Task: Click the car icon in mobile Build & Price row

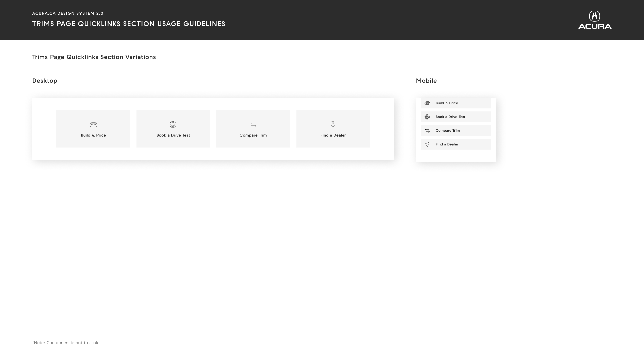Action: 427,103
